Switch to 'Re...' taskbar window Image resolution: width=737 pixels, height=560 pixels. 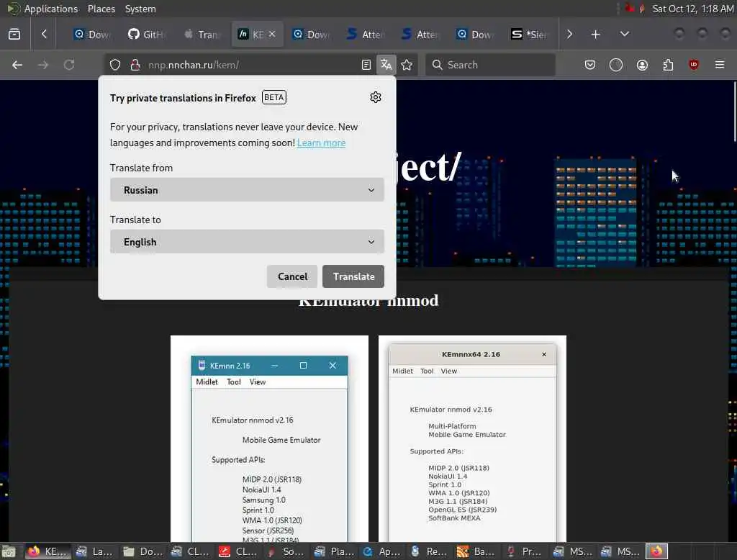[x=429, y=551]
